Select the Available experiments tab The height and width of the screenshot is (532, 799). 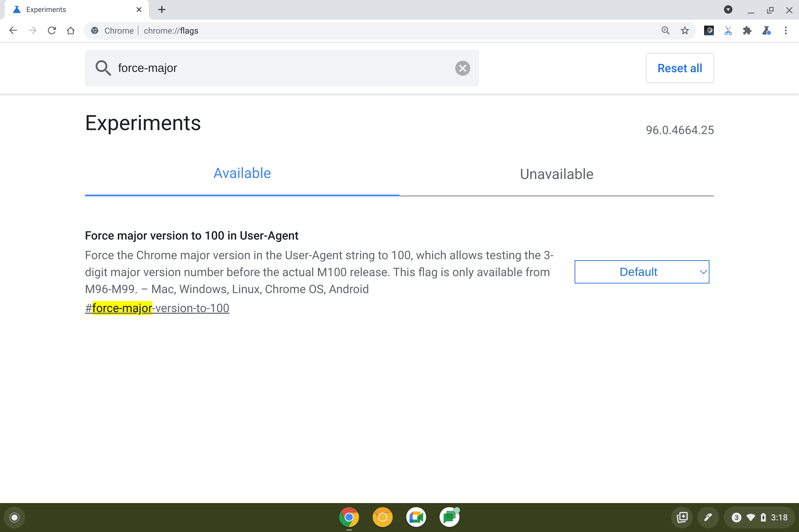click(242, 173)
